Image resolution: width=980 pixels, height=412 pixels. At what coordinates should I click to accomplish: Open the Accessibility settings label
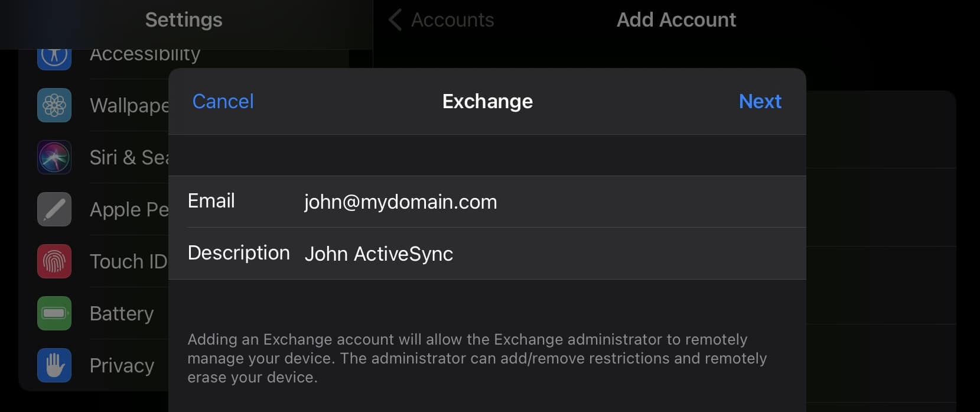[x=145, y=56]
